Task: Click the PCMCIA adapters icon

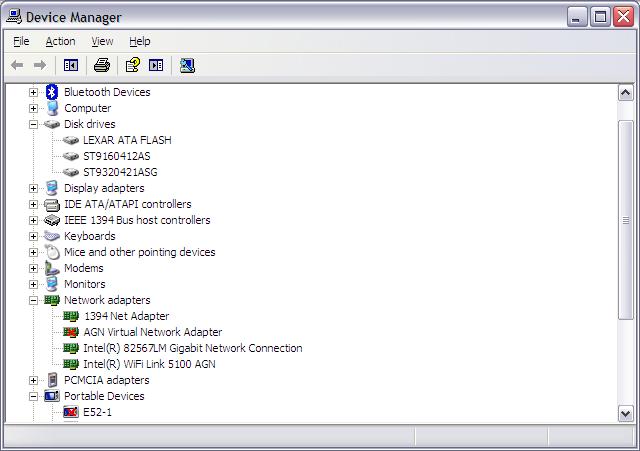Action: click(x=52, y=380)
